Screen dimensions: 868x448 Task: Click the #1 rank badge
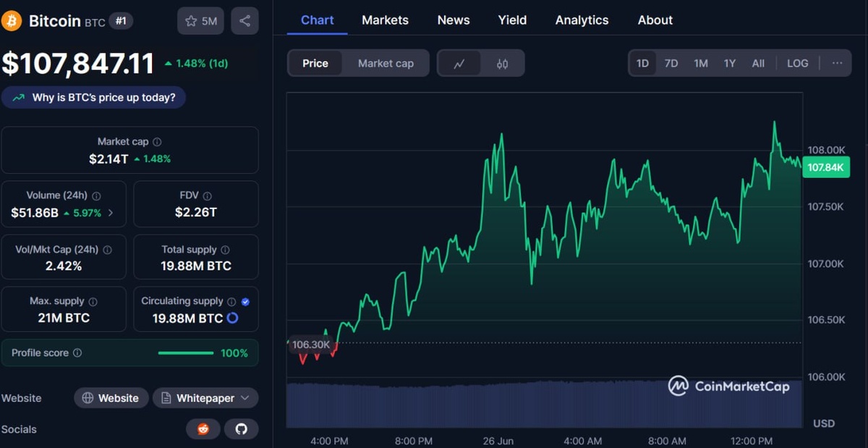pos(121,21)
